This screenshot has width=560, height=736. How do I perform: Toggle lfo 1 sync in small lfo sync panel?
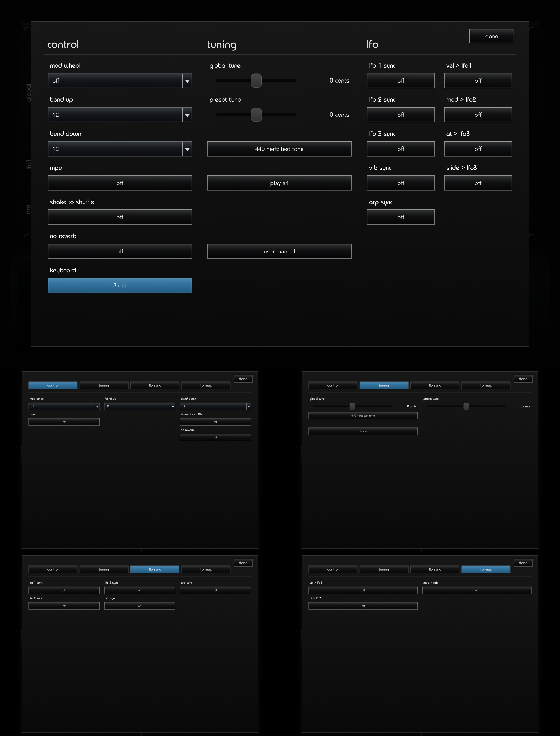pos(64,590)
